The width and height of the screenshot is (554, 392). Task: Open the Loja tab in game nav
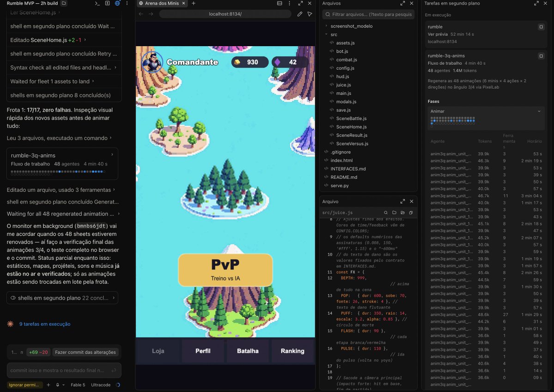(158, 351)
